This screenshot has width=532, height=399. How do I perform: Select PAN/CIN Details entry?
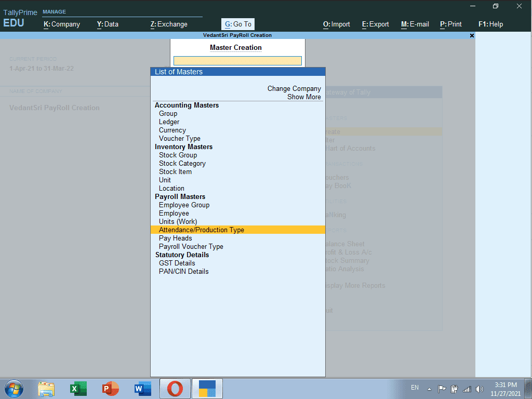(183, 271)
